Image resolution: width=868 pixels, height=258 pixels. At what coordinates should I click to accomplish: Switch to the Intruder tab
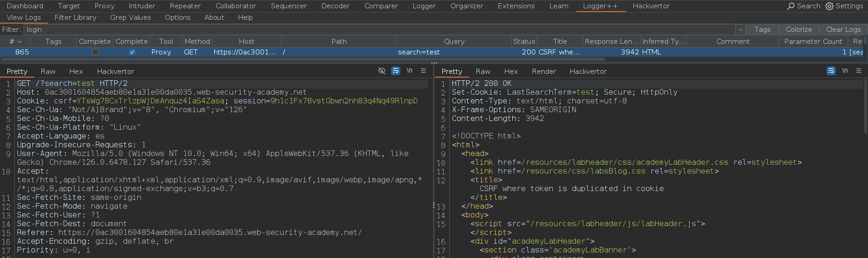(142, 6)
